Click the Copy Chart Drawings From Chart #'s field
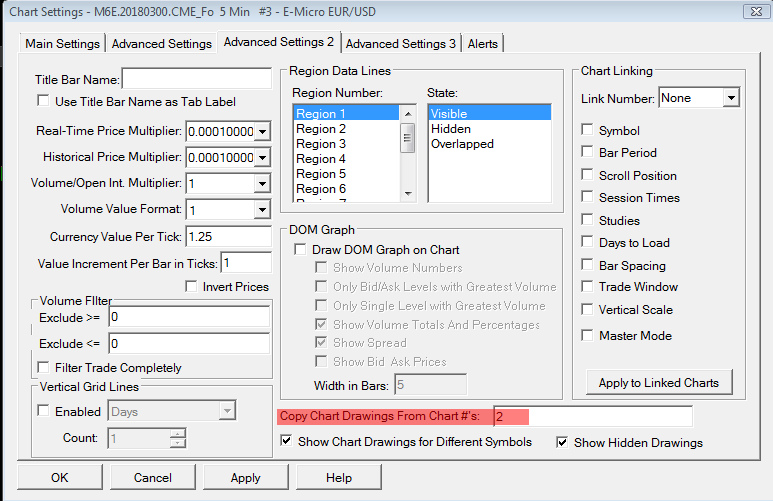773x501 pixels. [x=593, y=416]
